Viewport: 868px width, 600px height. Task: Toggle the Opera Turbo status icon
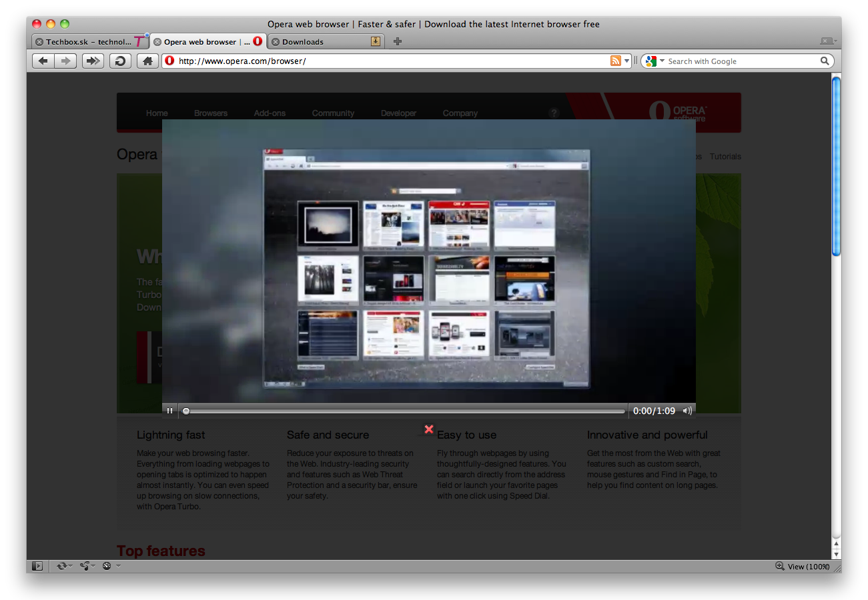pyautogui.click(x=107, y=566)
